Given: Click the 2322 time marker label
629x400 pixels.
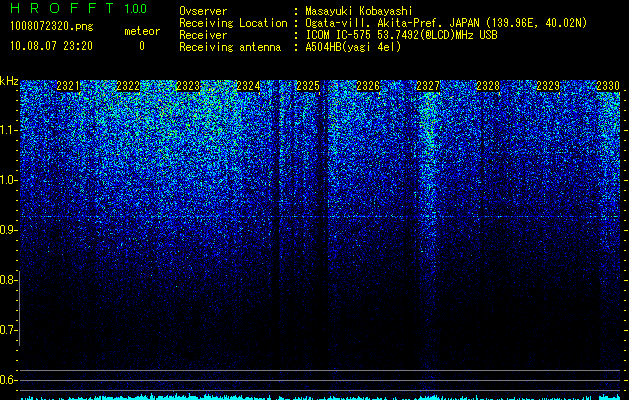Looking at the screenshot, I should tap(128, 86).
